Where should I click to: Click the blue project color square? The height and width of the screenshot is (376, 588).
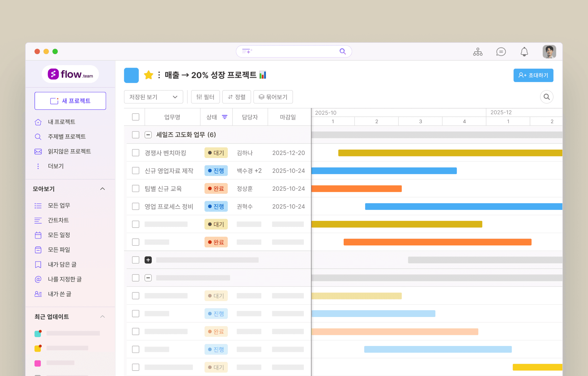coord(131,75)
